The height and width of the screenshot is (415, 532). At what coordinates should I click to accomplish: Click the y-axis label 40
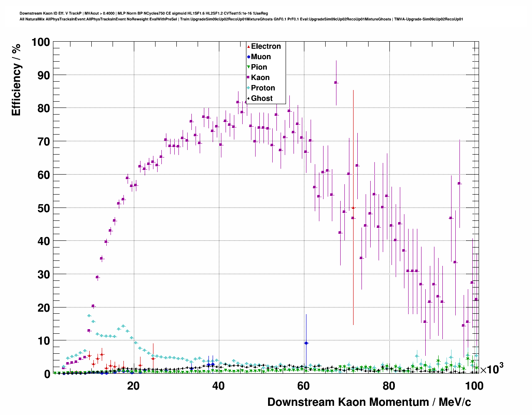[x=44, y=241]
